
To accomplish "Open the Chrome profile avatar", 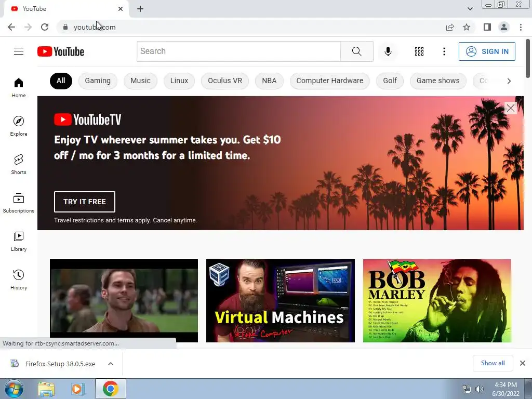I will pos(504,27).
